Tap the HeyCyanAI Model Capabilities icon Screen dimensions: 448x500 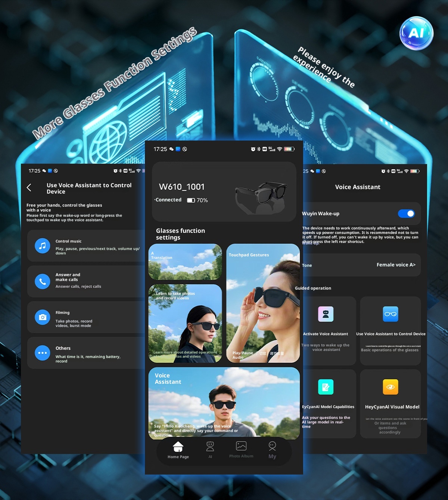(x=326, y=387)
